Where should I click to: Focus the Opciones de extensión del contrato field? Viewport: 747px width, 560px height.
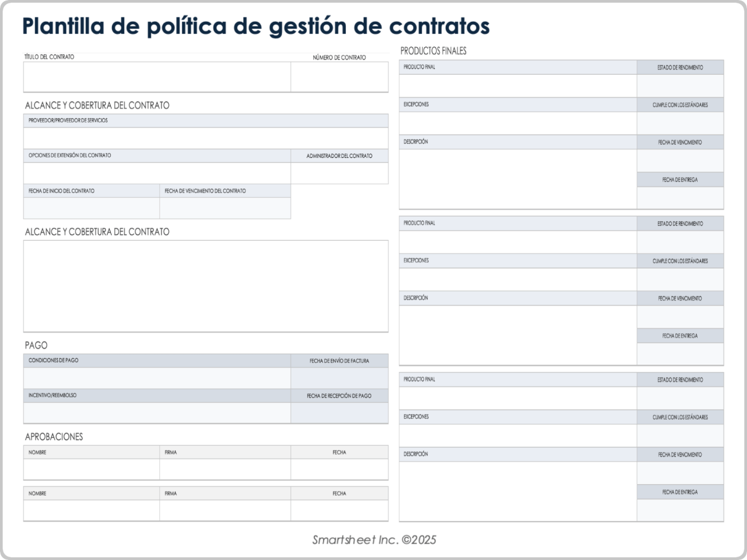(156, 173)
